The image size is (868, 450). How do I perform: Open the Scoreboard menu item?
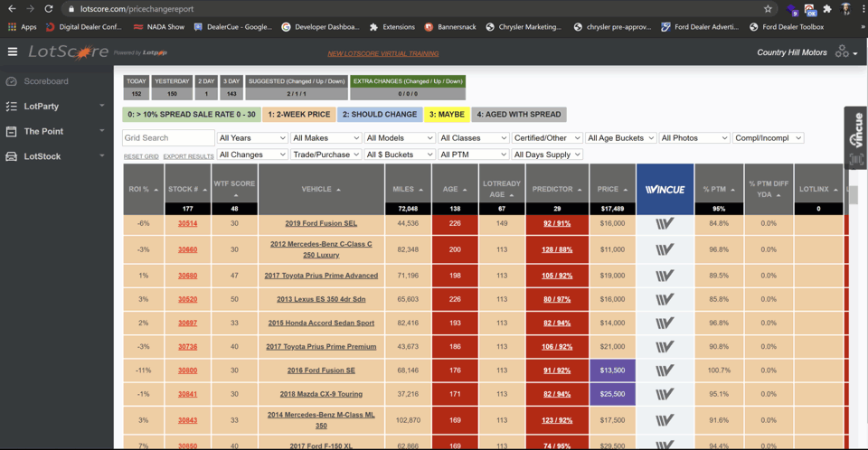pyautogui.click(x=46, y=81)
